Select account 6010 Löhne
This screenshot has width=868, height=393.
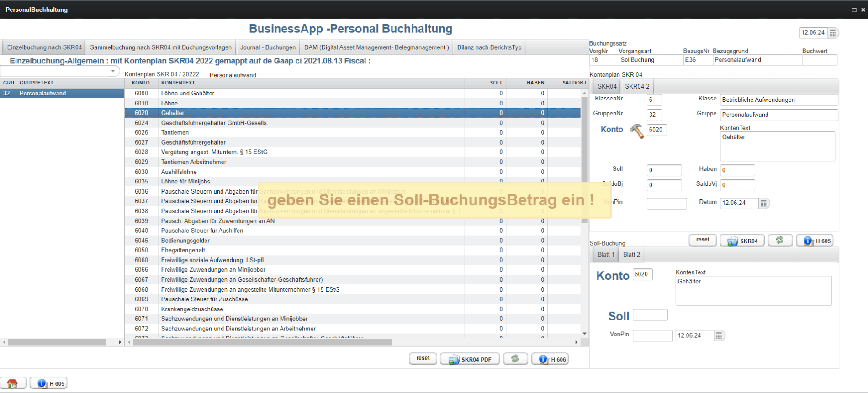(353, 103)
